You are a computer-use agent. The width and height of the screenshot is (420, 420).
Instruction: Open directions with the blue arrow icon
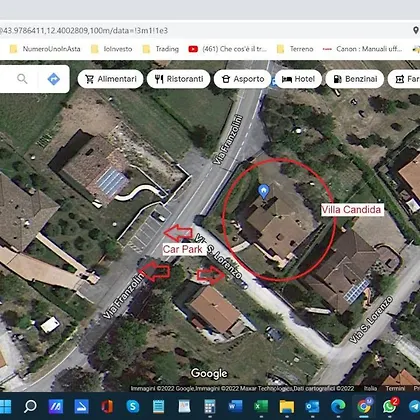[54, 79]
